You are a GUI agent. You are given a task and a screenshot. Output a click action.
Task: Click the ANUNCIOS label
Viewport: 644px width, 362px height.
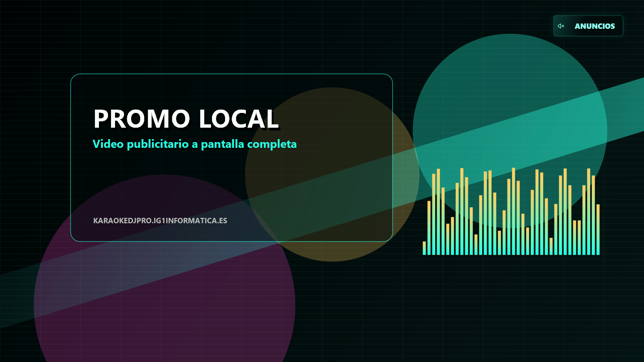pos(595,26)
